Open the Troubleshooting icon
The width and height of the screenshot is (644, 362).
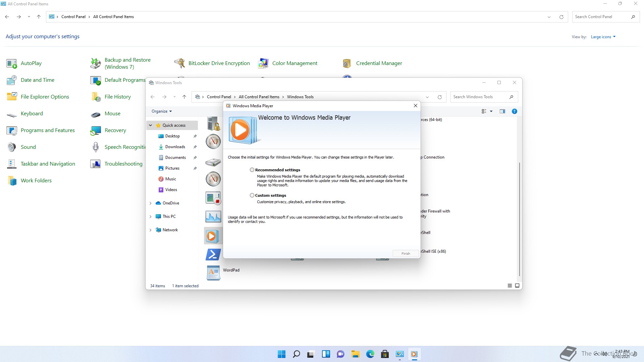tap(96, 164)
